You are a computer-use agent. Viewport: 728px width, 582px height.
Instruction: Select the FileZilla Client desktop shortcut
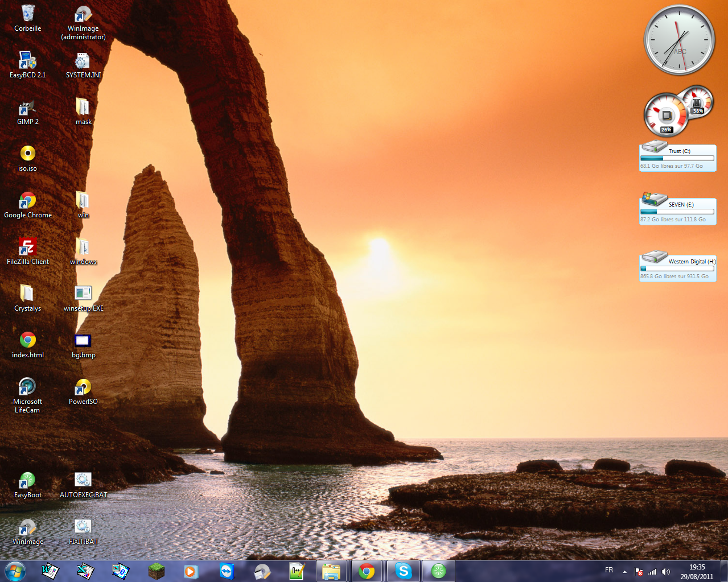click(27, 251)
